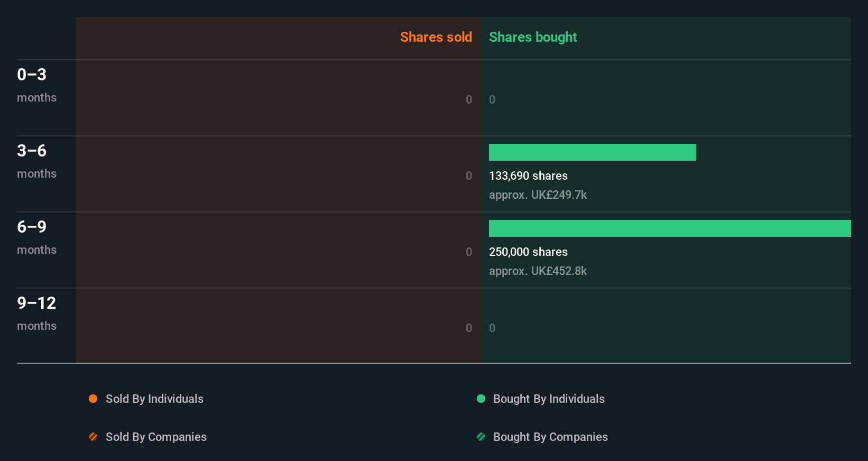
Task: Toggle the Sold By Individuals legend label
Action: click(x=154, y=399)
